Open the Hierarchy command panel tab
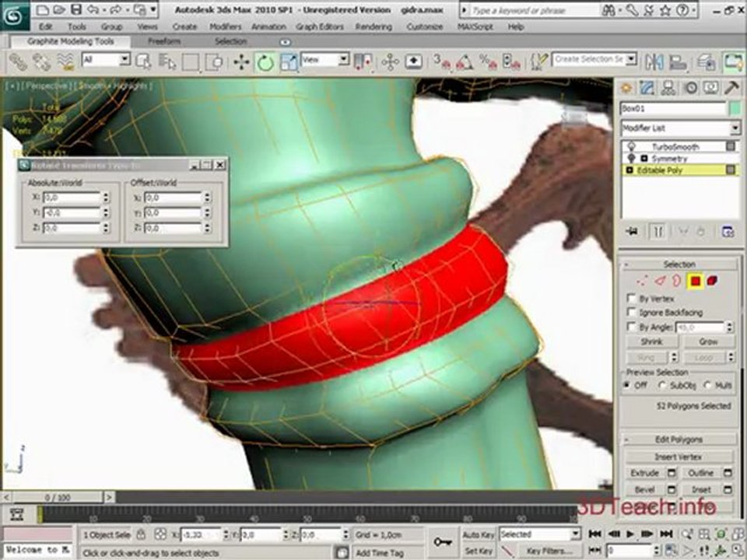The height and width of the screenshot is (560, 747). (668, 88)
